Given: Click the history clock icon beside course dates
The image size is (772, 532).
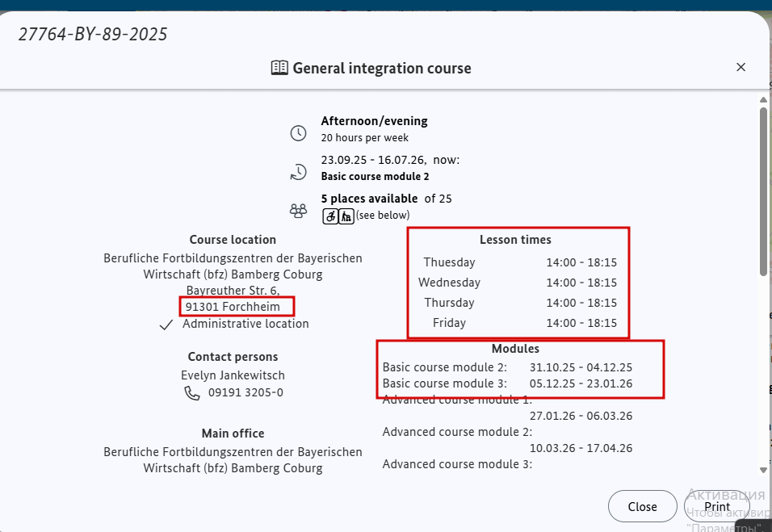Looking at the screenshot, I should point(298,172).
